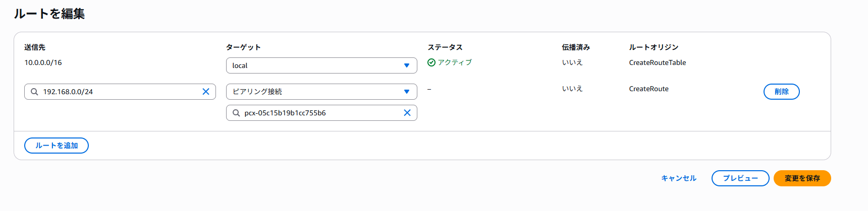868x211 pixels.
Task: Click the search icon in pcx target field
Action: (236, 113)
